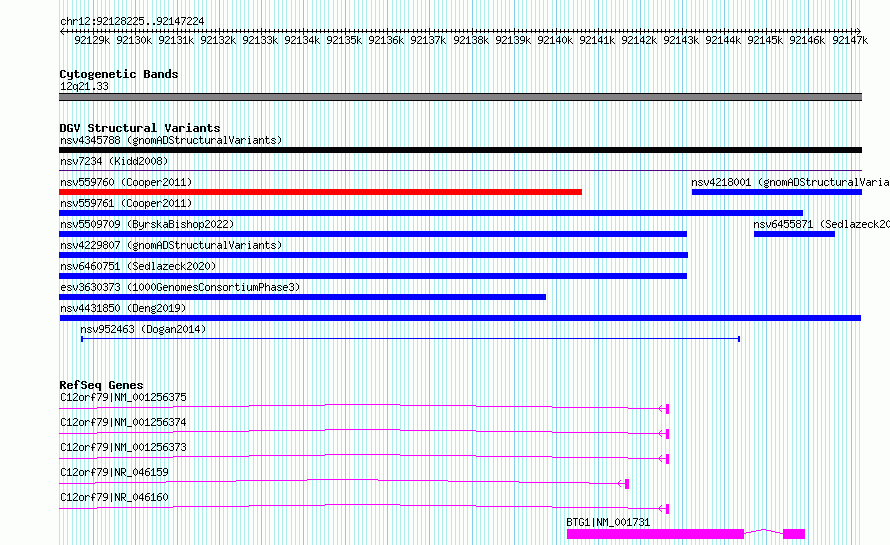Image resolution: width=890 pixels, height=545 pixels.
Task: Open nsv5509709 (ByrskaBishop2022) variant label
Action: [147, 224]
